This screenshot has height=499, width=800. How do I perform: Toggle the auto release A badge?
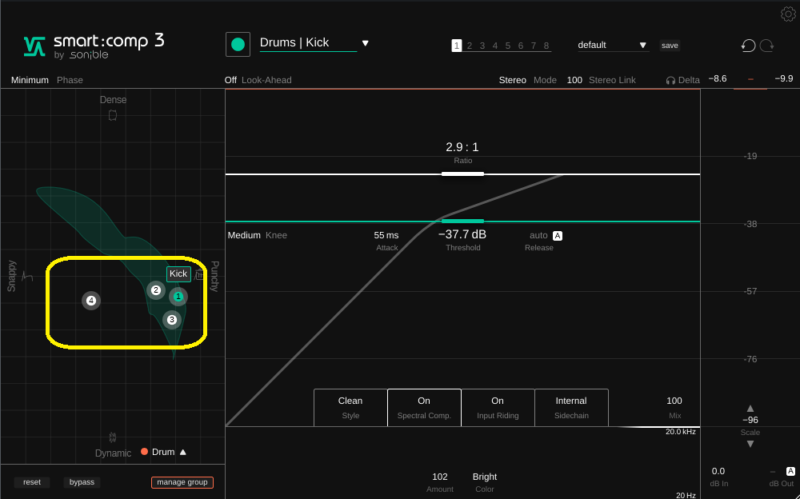pos(558,236)
